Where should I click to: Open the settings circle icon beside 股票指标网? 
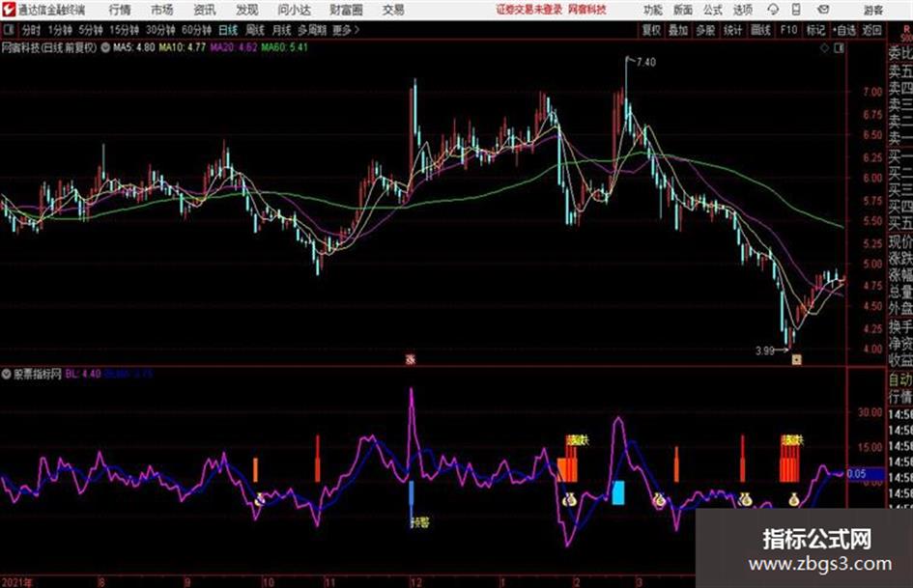pos(7,374)
